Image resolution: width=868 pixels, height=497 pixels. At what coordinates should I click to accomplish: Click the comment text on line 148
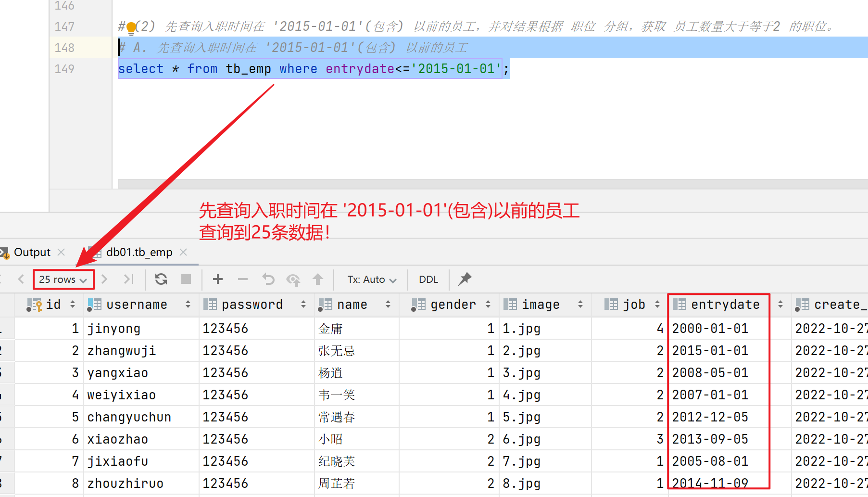click(x=293, y=48)
